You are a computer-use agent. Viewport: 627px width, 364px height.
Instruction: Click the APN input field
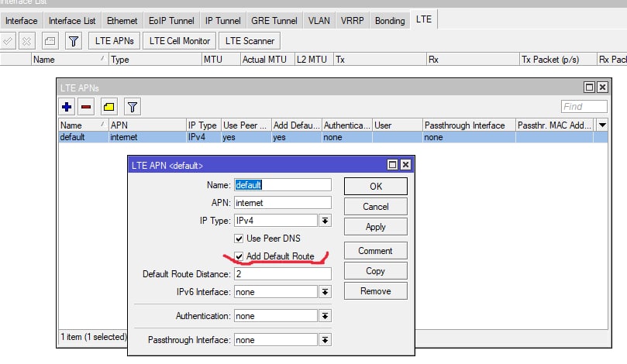[x=283, y=203]
